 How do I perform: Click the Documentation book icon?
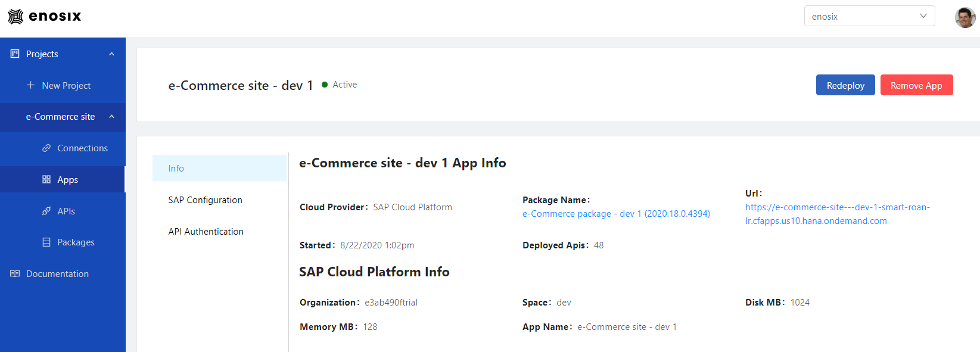[x=15, y=273]
